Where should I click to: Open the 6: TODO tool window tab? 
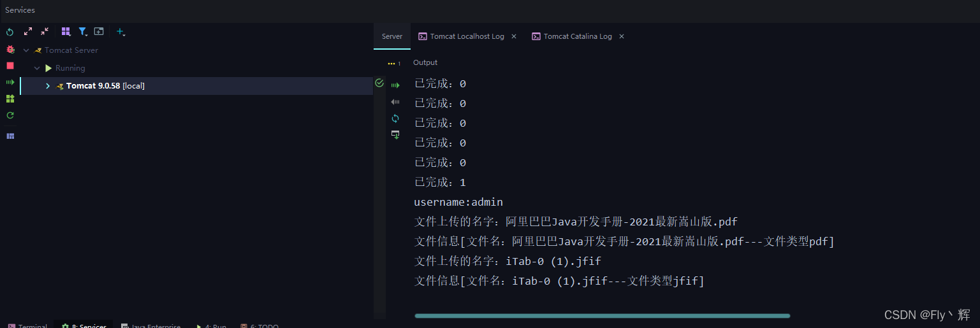(x=260, y=325)
